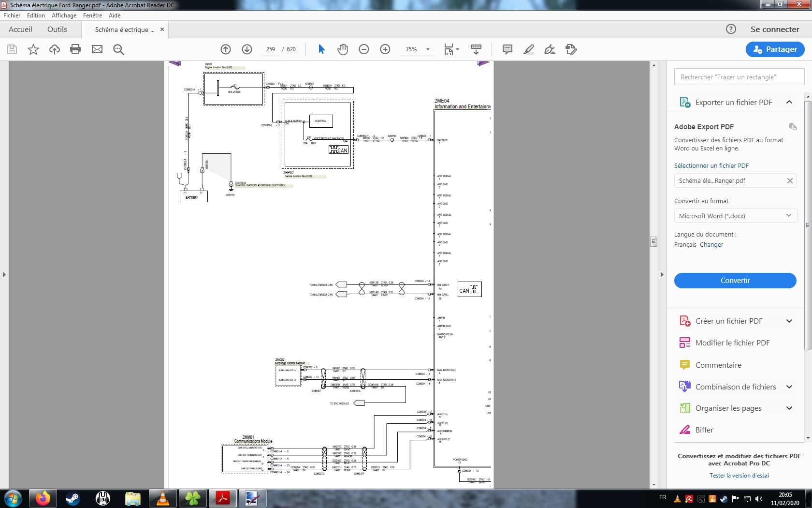Open the Windows Start button
Image resolution: width=812 pixels, height=508 pixels.
(x=13, y=498)
